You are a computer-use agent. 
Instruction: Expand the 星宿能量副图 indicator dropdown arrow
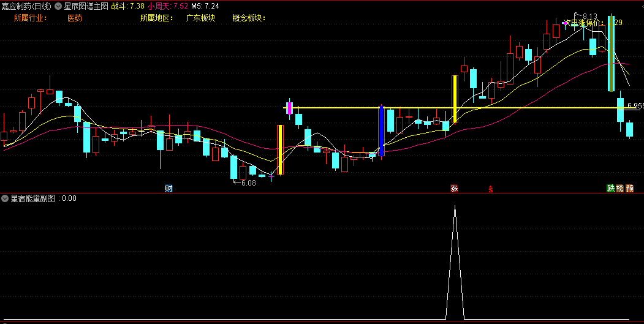click(x=5, y=198)
